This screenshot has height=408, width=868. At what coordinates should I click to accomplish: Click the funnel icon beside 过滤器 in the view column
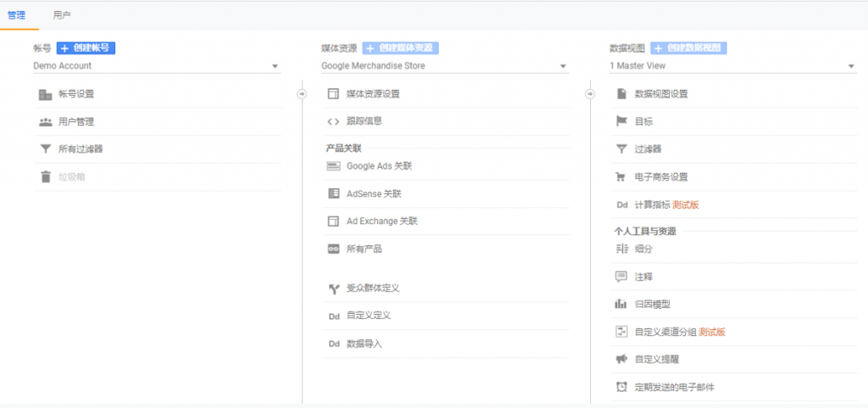(x=621, y=149)
